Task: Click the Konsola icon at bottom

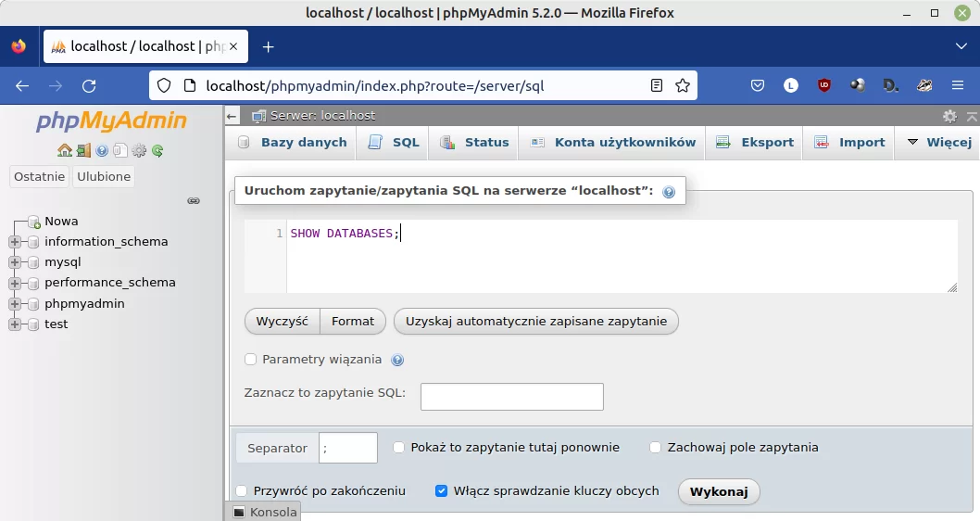Action: 239,513
